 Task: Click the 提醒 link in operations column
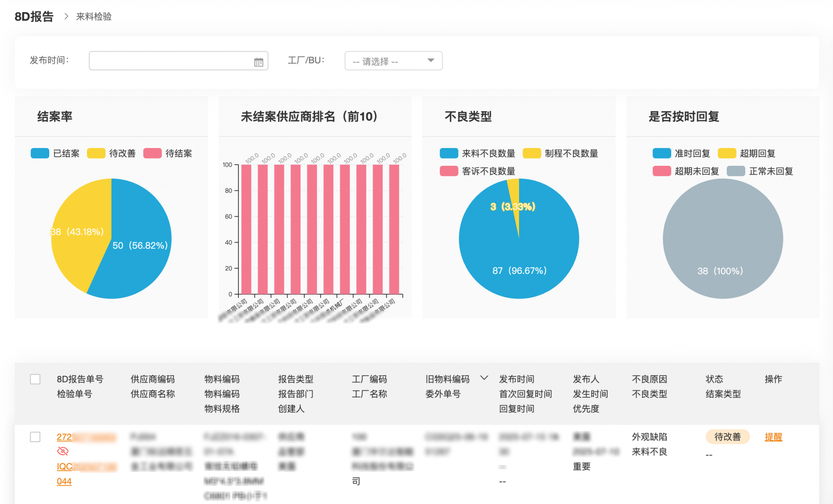(x=773, y=437)
